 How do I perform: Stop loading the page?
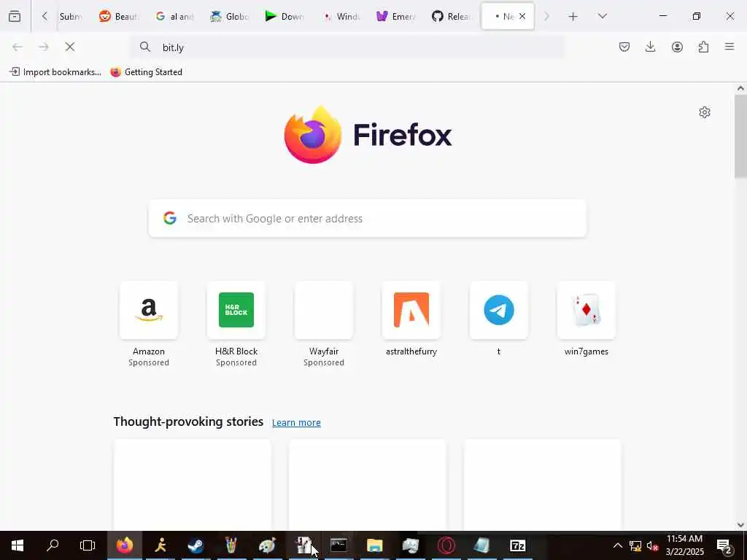[70, 47]
